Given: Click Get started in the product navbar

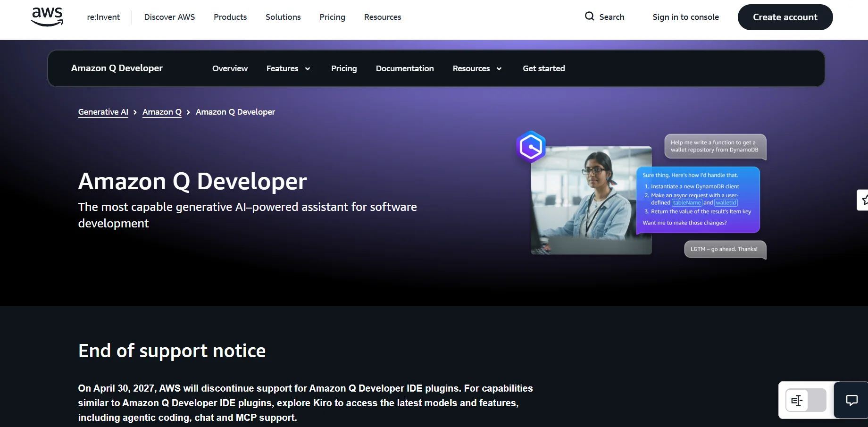Looking at the screenshot, I should 544,68.
